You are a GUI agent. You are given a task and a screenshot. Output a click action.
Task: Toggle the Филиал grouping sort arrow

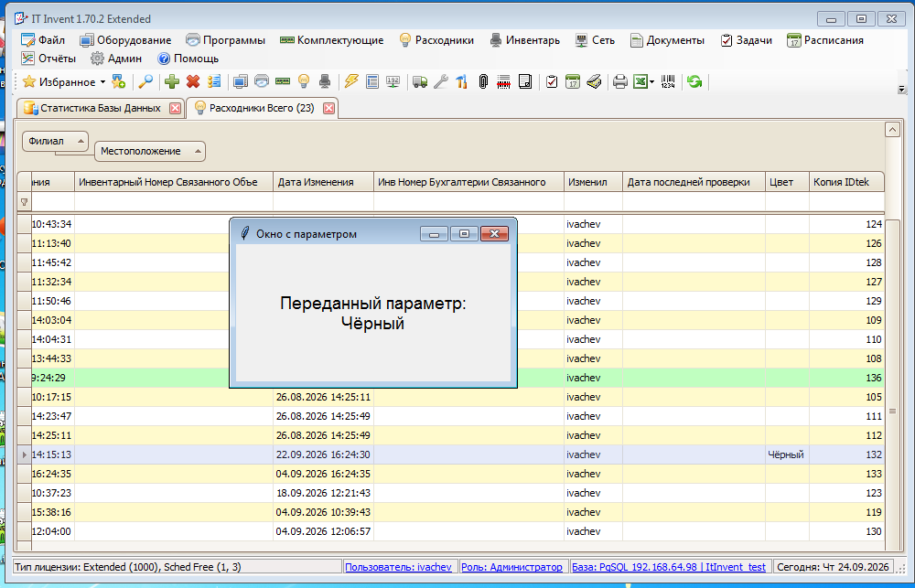(81, 141)
